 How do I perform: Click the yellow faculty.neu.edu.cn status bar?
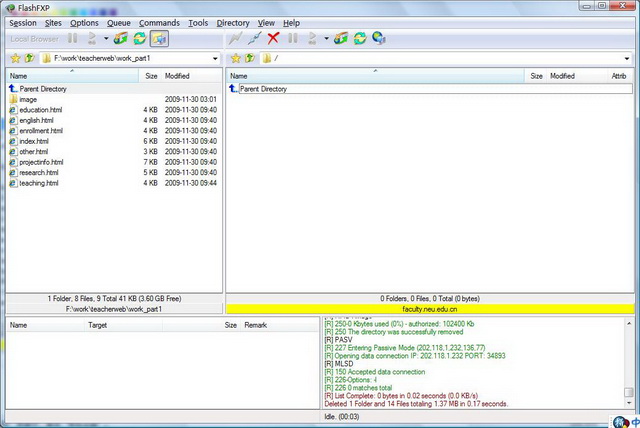pos(430,309)
